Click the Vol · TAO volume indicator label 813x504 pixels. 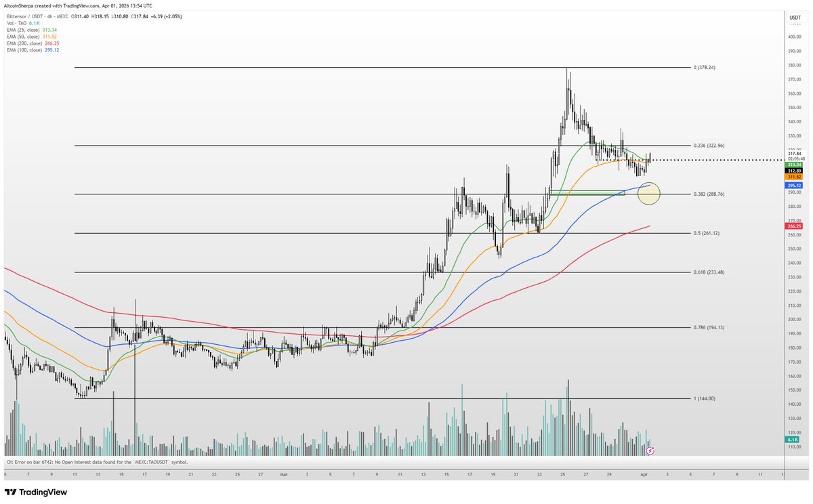[x=17, y=22]
